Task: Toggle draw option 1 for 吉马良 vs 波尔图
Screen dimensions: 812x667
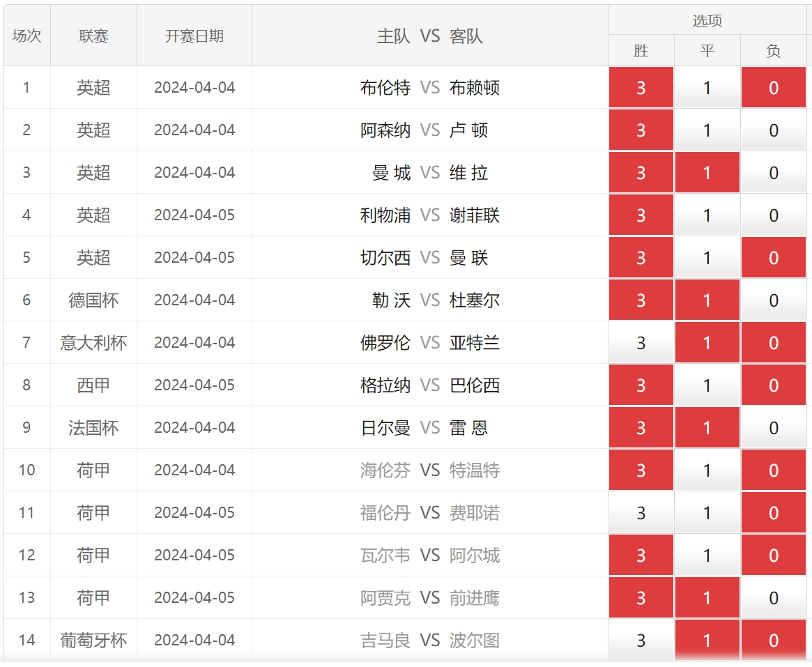Action: click(x=707, y=640)
